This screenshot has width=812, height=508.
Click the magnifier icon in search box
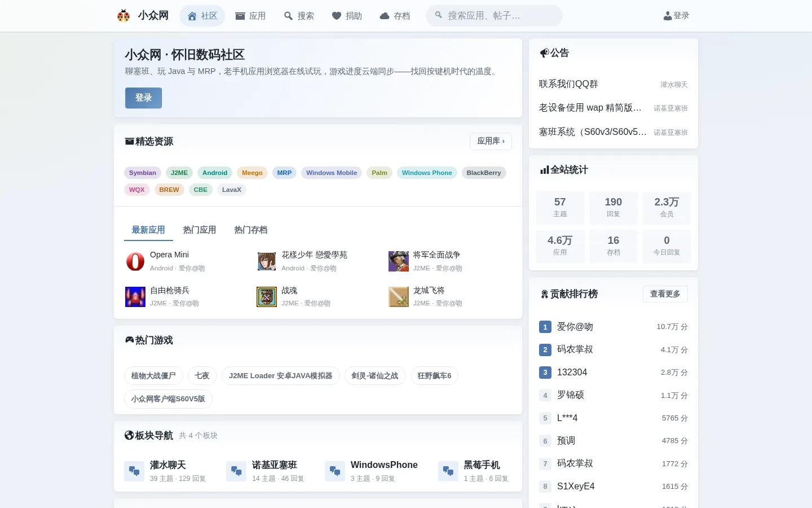pos(439,15)
